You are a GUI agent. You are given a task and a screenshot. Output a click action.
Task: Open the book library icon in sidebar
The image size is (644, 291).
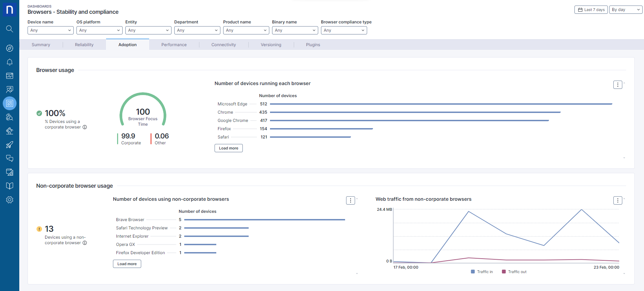10,186
